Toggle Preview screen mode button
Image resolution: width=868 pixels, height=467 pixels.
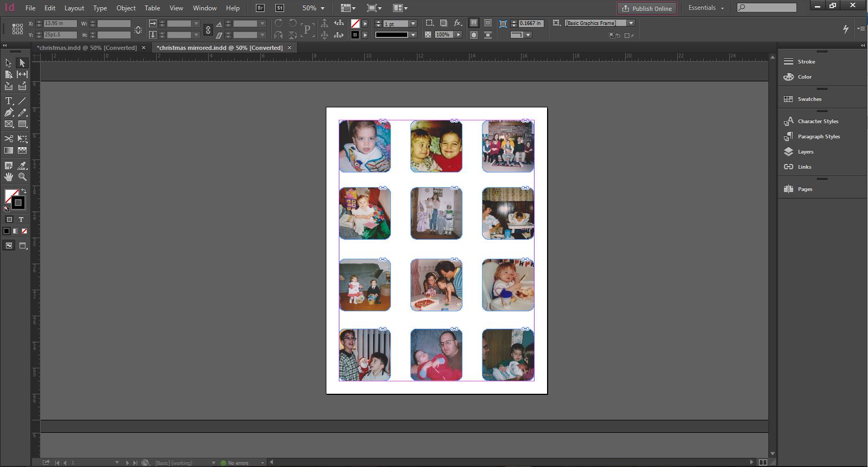coord(23,246)
